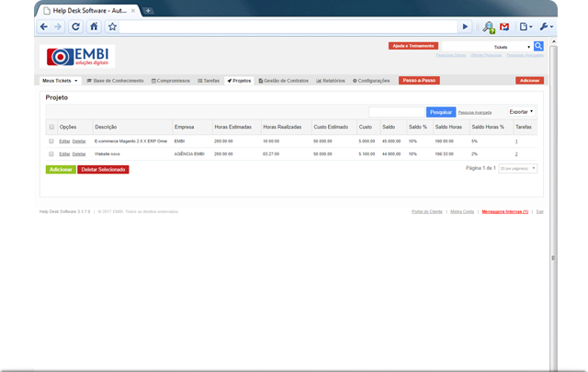Check the Website novo project row checkbox
The width and height of the screenshot is (588, 372).
point(51,154)
